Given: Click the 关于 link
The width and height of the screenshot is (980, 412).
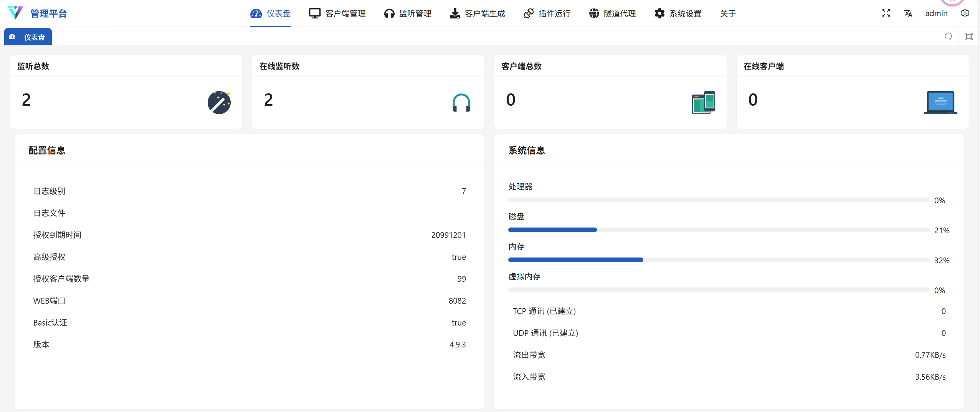Looking at the screenshot, I should point(728,13).
